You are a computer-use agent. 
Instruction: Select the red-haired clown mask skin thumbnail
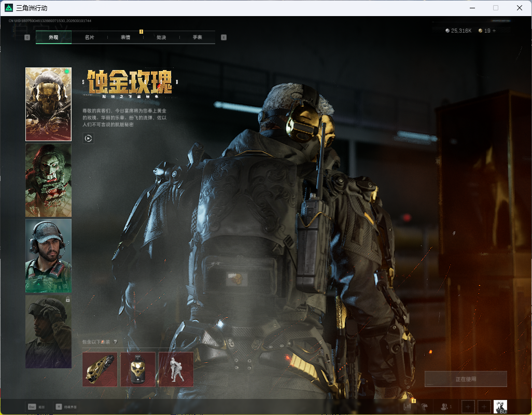coord(49,180)
